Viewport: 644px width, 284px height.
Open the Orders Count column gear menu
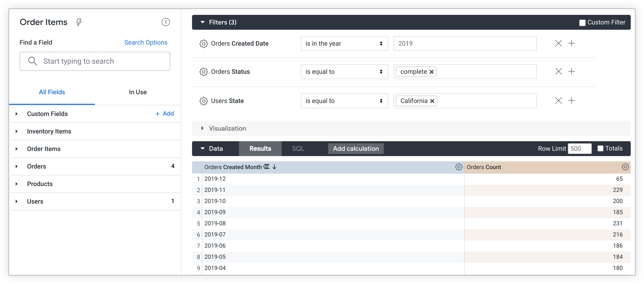tap(625, 167)
